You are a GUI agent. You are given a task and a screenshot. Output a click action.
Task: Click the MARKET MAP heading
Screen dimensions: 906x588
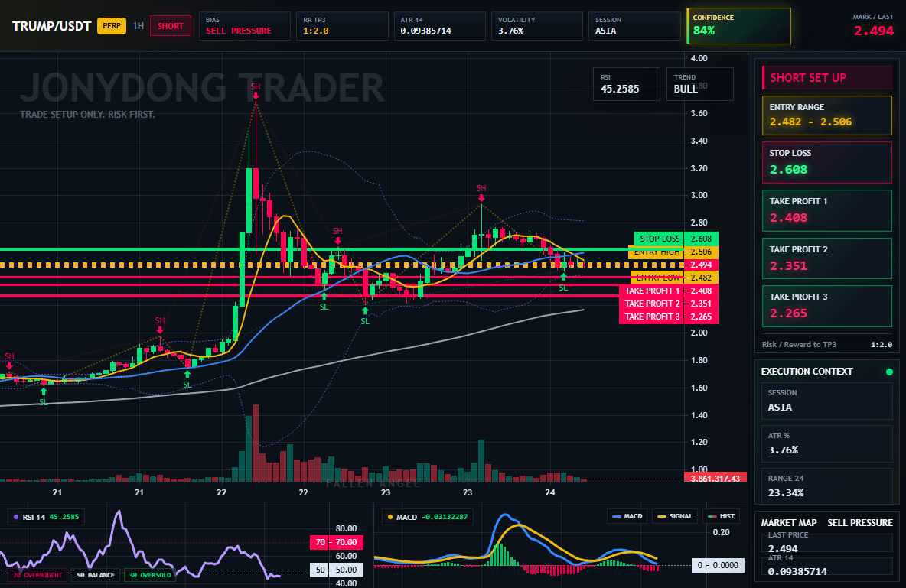(789, 523)
